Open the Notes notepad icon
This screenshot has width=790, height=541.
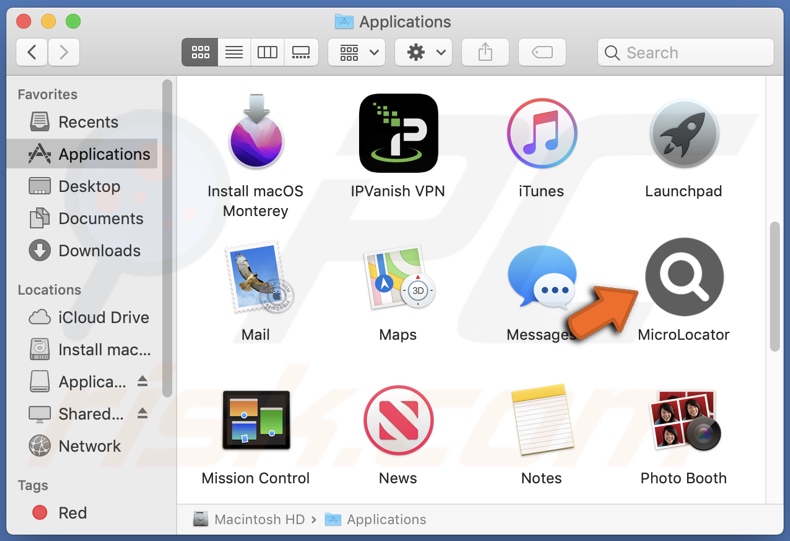542,419
